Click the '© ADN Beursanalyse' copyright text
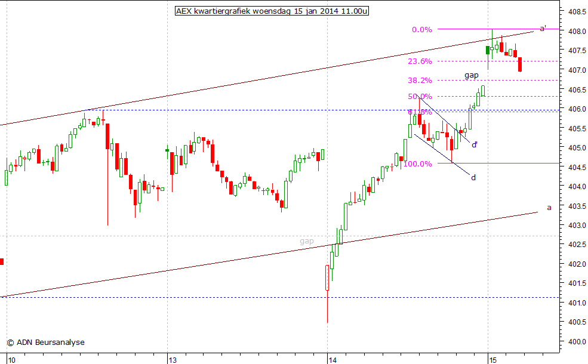 46,343
